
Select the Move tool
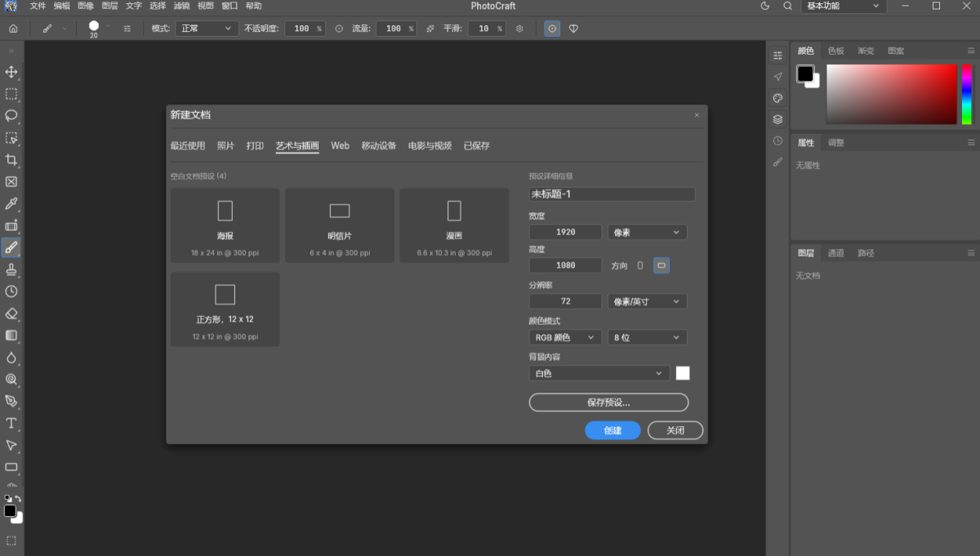click(x=11, y=72)
